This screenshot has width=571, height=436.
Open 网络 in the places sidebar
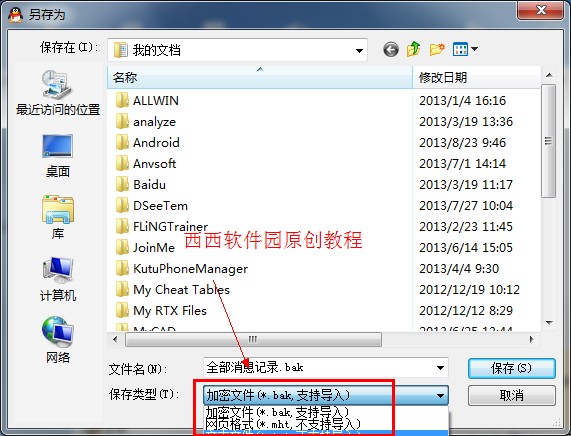[58, 340]
